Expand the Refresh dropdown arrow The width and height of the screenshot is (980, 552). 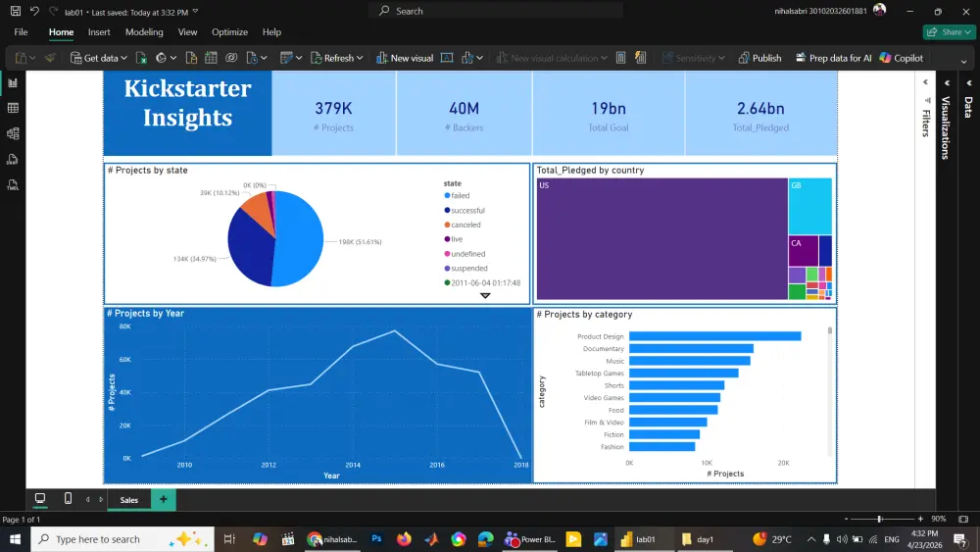point(360,58)
